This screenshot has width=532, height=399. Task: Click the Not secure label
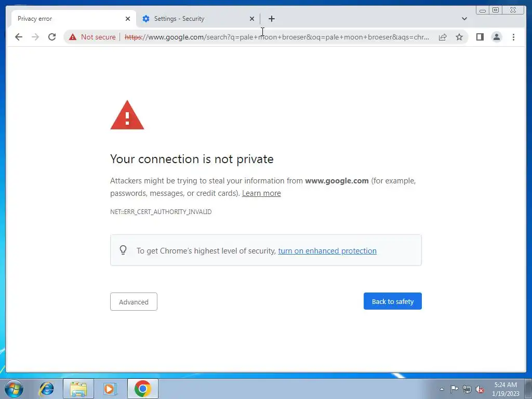(98, 37)
